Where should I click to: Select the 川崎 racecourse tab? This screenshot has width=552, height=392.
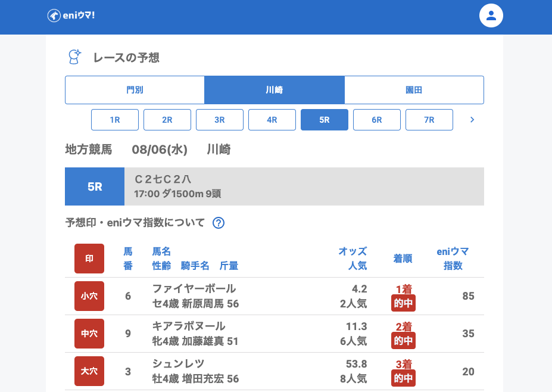pyautogui.click(x=275, y=90)
